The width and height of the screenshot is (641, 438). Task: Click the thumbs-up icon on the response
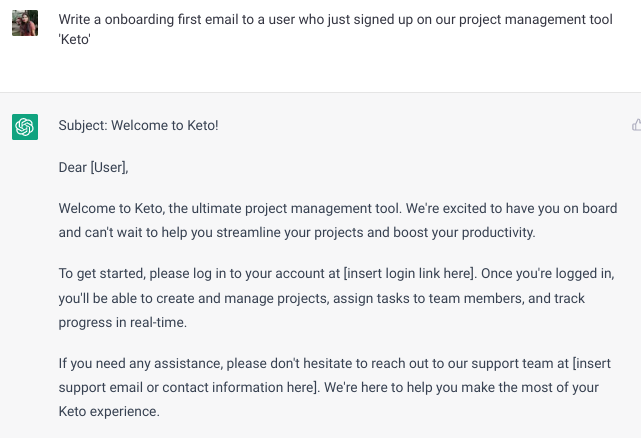click(636, 125)
